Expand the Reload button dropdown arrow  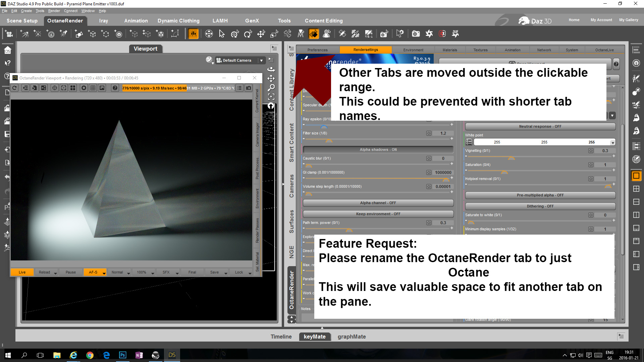tap(55, 273)
